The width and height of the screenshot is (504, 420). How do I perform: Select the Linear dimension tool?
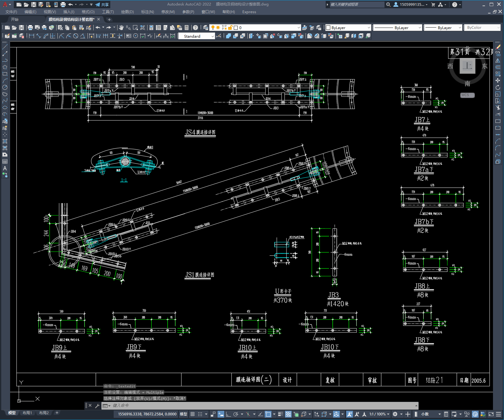click(x=32, y=36)
